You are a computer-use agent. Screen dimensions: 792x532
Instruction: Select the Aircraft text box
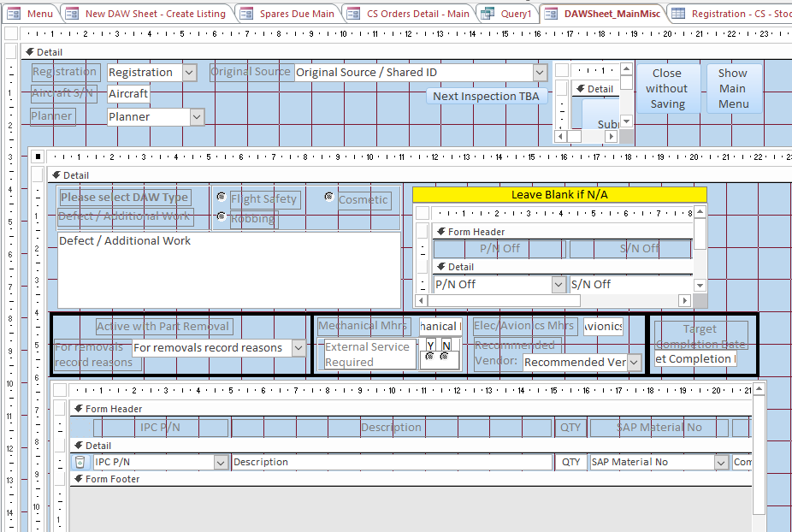point(129,94)
